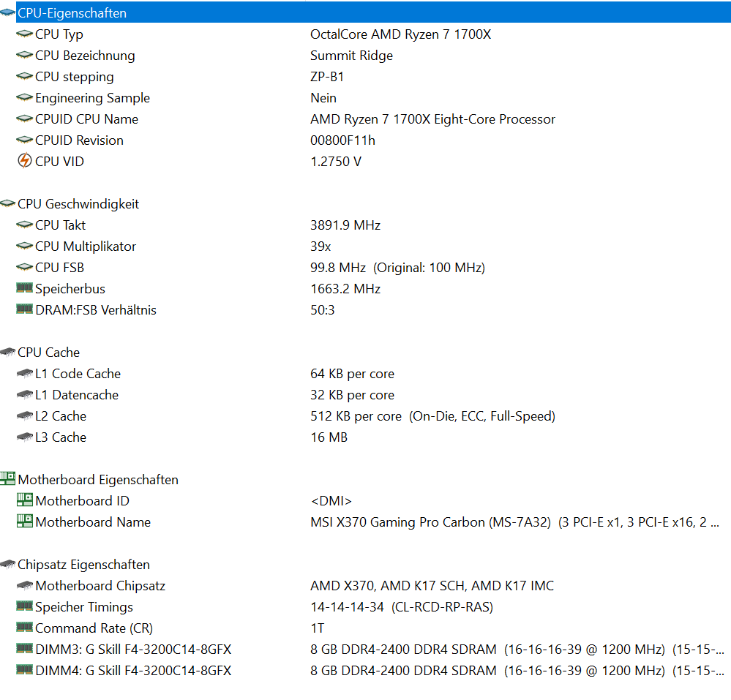The image size is (731, 700).
Task: Click the board icon beside Motherboard ID
Action: point(25,500)
